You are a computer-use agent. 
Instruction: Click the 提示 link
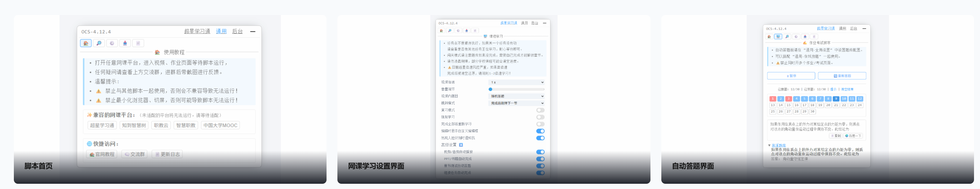833,89
